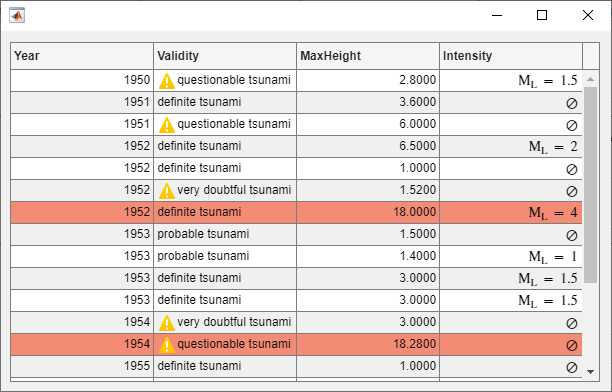This screenshot has height=392, width=612.
Task: Select the MaxHeight column header
Action: click(368, 56)
